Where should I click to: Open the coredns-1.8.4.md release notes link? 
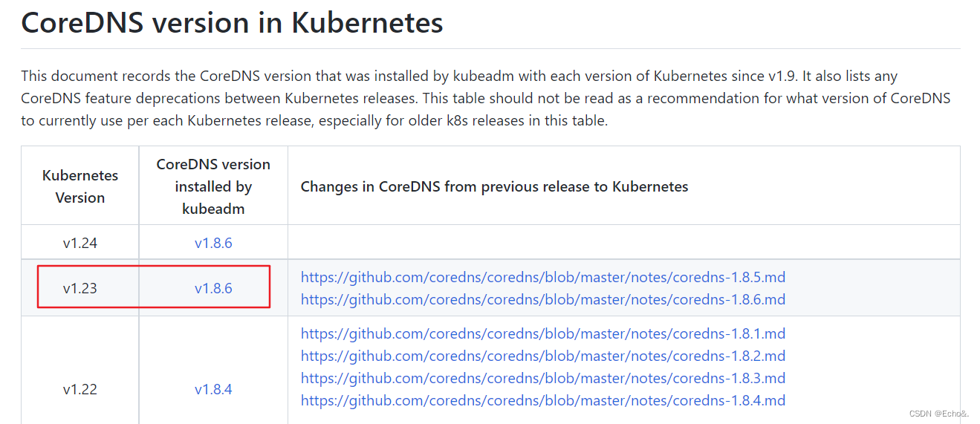pos(543,400)
